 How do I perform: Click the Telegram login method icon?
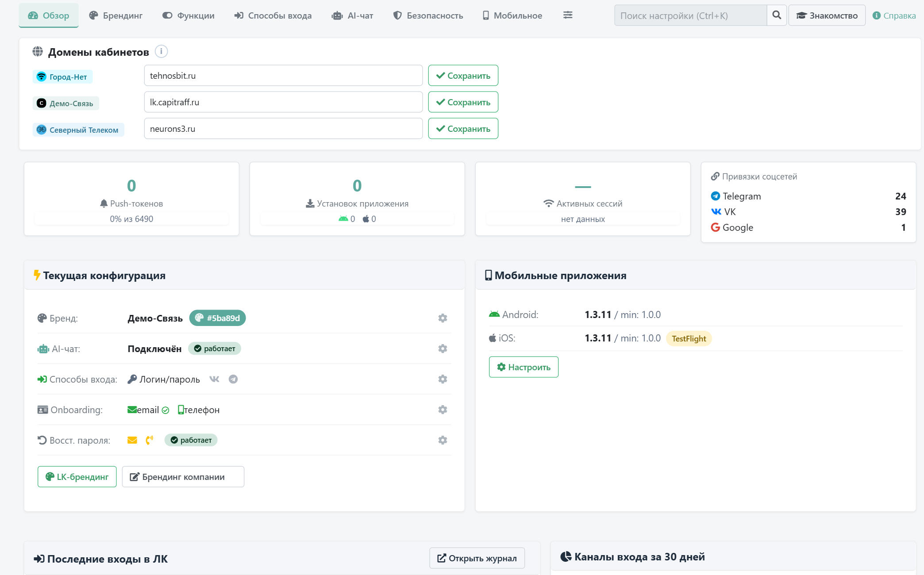click(233, 379)
